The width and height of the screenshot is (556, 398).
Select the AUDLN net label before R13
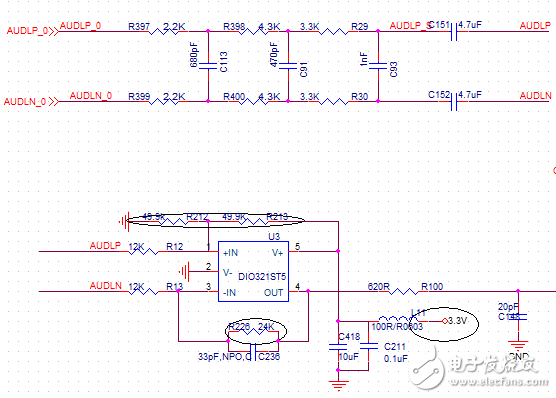click(x=106, y=286)
